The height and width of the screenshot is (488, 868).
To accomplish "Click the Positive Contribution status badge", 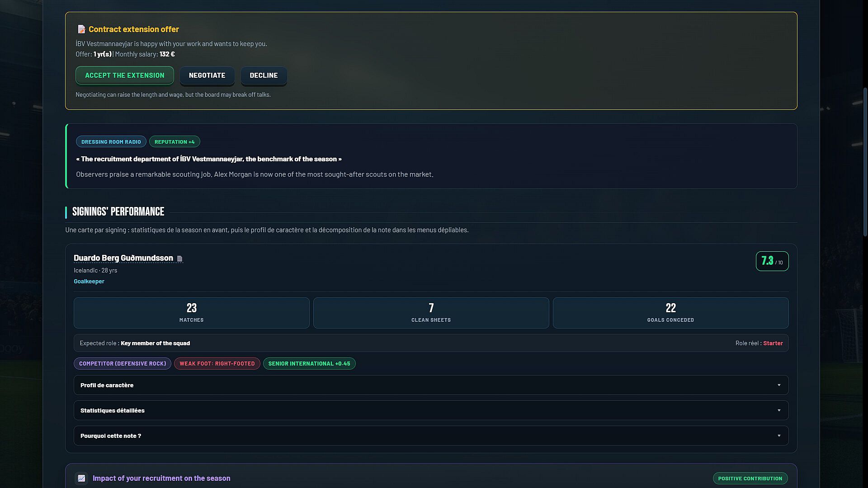I will [x=750, y=479].
